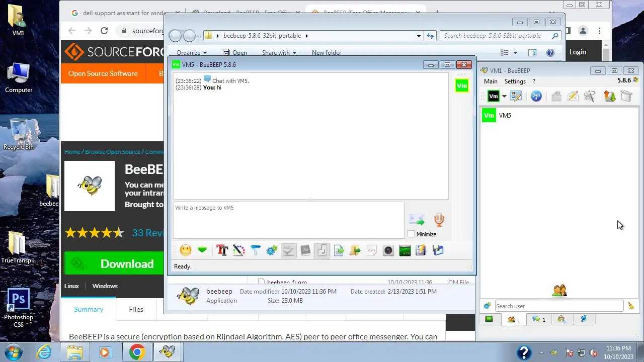
Task: Open the emoticon picker in the chat toolbar
Action: pos(186,250)
